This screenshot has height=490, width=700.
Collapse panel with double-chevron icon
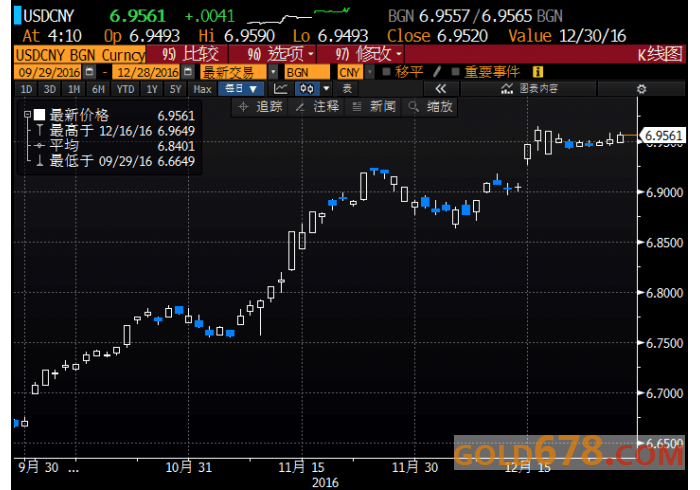(440, 89)
